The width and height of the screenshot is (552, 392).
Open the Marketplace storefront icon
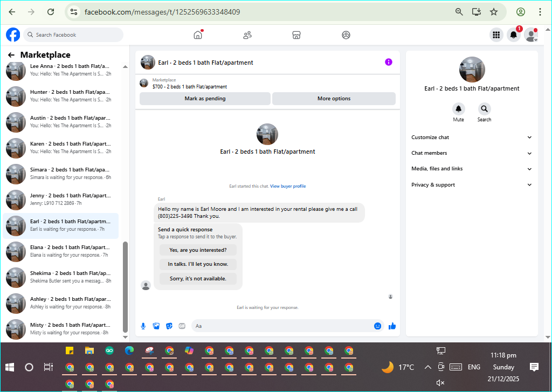coord(296,35)
